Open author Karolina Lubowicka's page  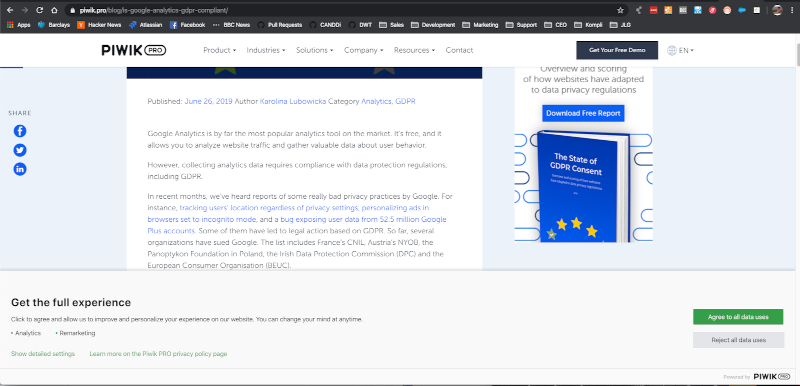[293, 101]
